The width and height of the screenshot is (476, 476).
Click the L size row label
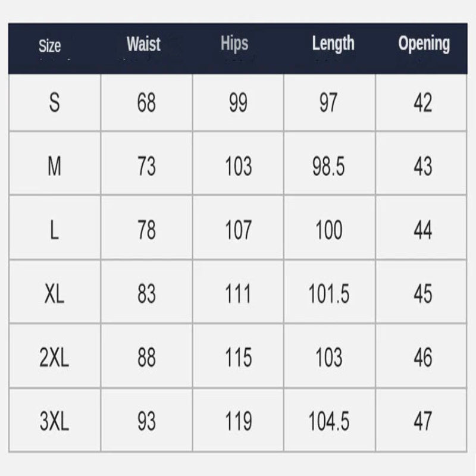[x=54, y=231]
